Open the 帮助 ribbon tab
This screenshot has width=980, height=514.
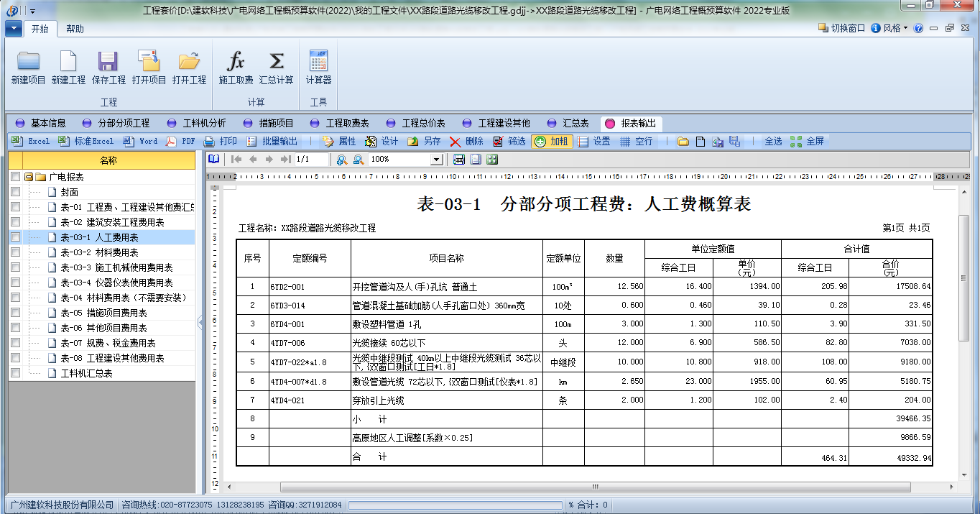click(x=75, y=29)
